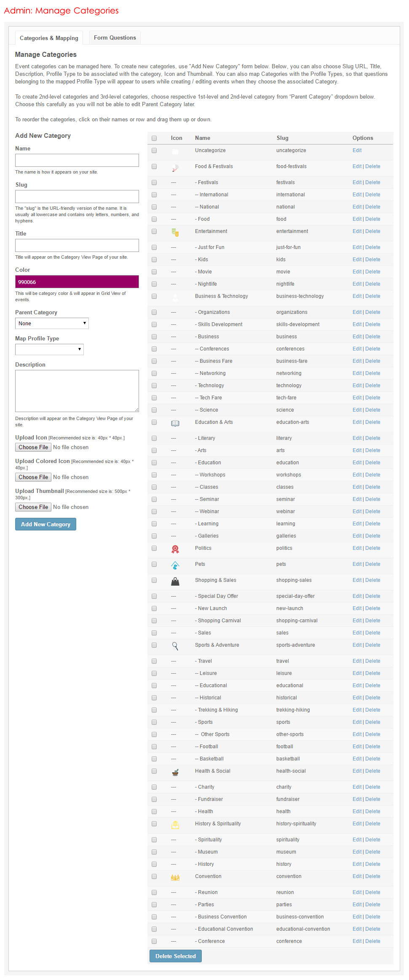Focus the Slug text input
Screen dimensions: 409x980
pos(77,196)
